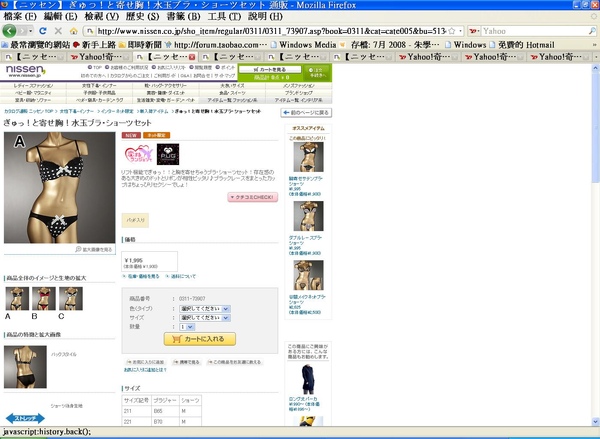Click the blue ストレッチ stretch arrow icon
Image resolution: width=600 pixels, height=439 pixels.
(25, 418)
